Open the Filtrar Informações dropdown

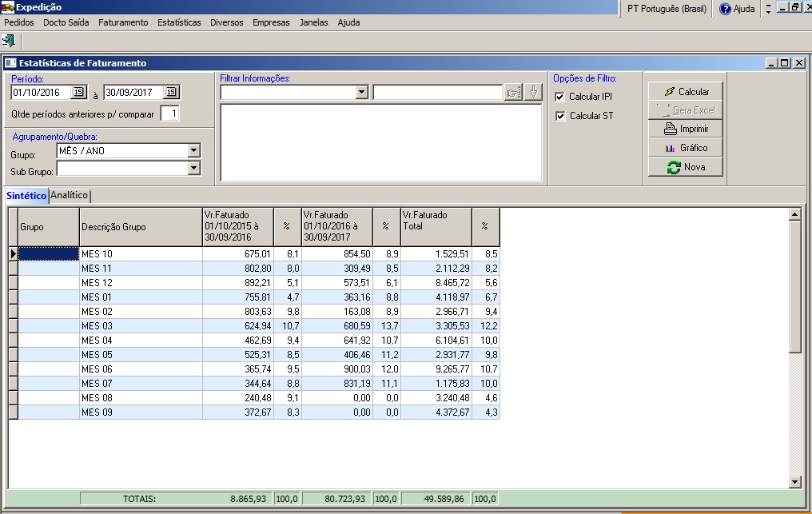361,93
